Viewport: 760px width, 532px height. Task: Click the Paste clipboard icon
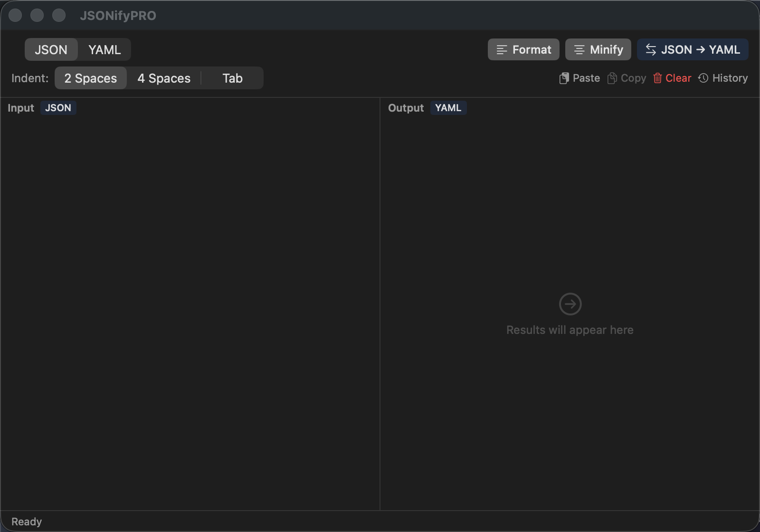click(x=564, y=78)
